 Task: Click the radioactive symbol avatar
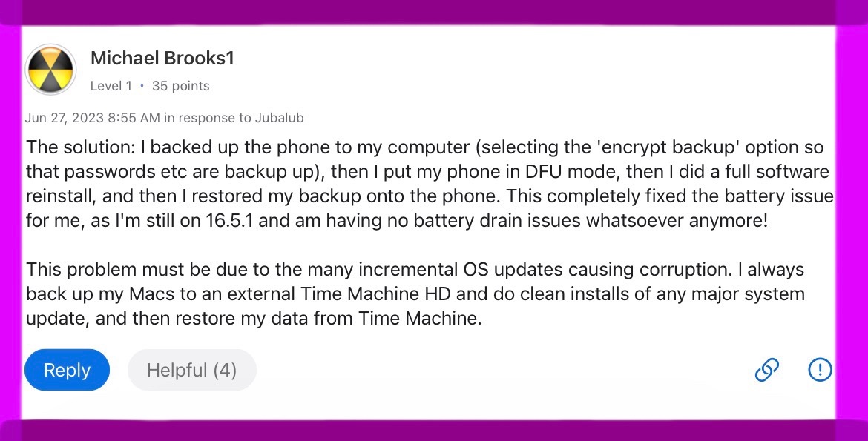(51, 69)
